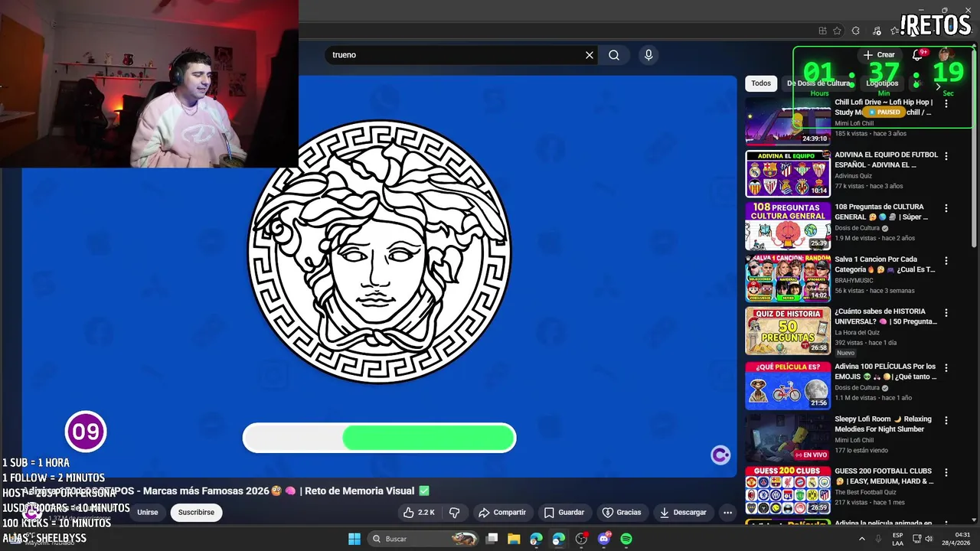Open options menu for ADIVINA EL EQUIPO video

pos(946,156)
